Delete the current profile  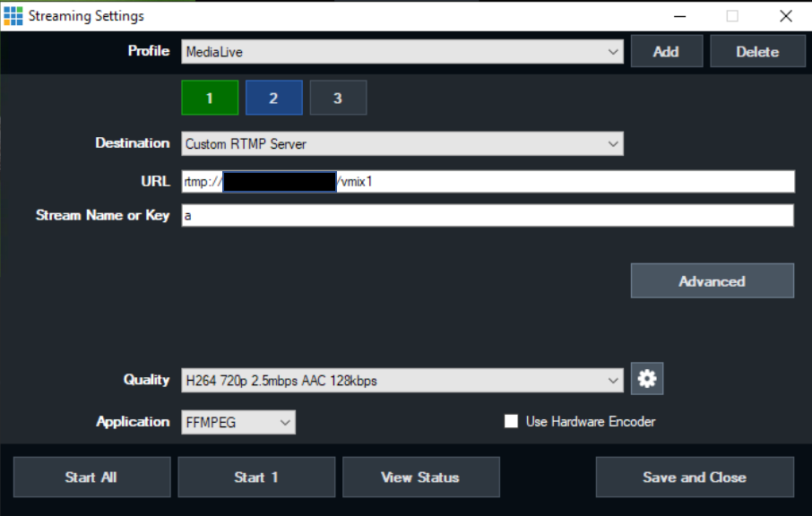coord(757,51)
